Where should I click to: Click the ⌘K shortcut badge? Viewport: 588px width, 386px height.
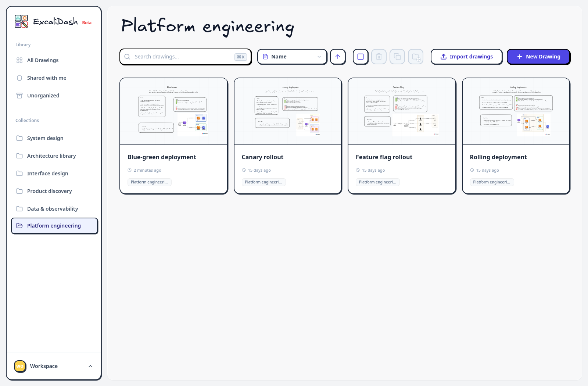(241, 57)
